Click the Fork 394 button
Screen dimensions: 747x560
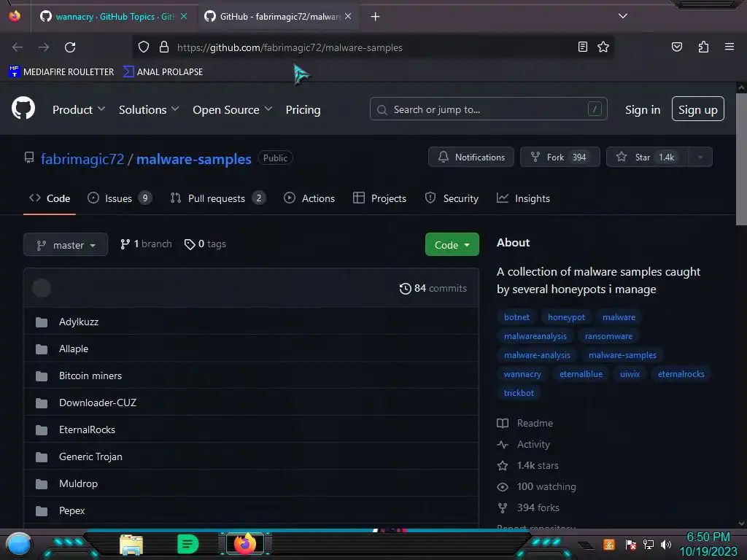560,157
